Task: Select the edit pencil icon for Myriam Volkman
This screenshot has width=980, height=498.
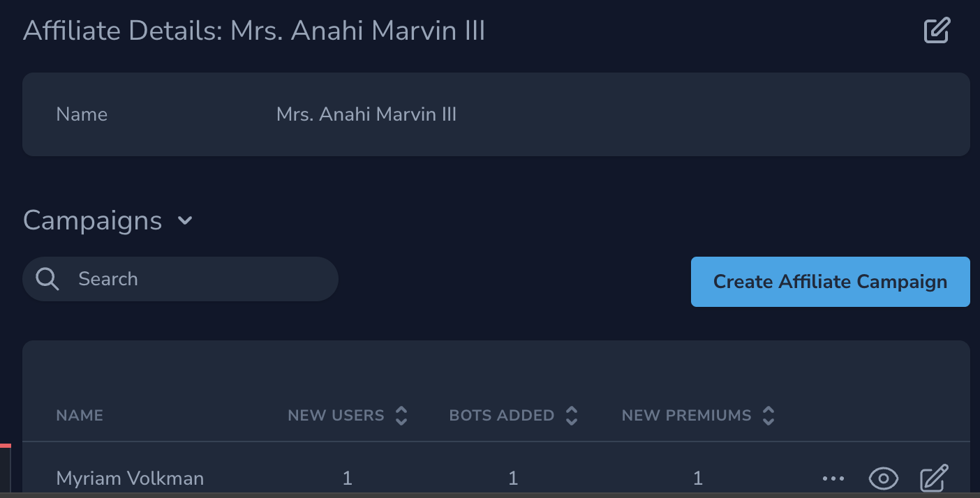Action: pos(933,478)
